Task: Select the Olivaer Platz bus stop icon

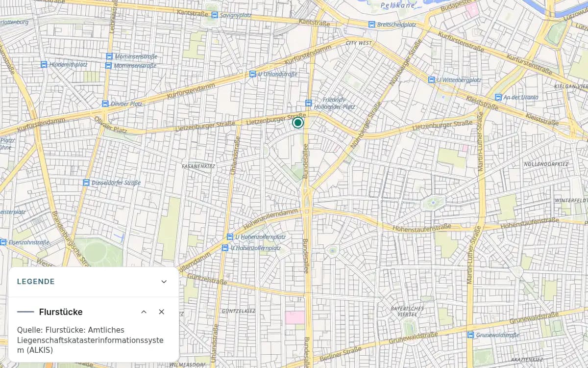Action: pyautogui.click(x=105, y=104)
